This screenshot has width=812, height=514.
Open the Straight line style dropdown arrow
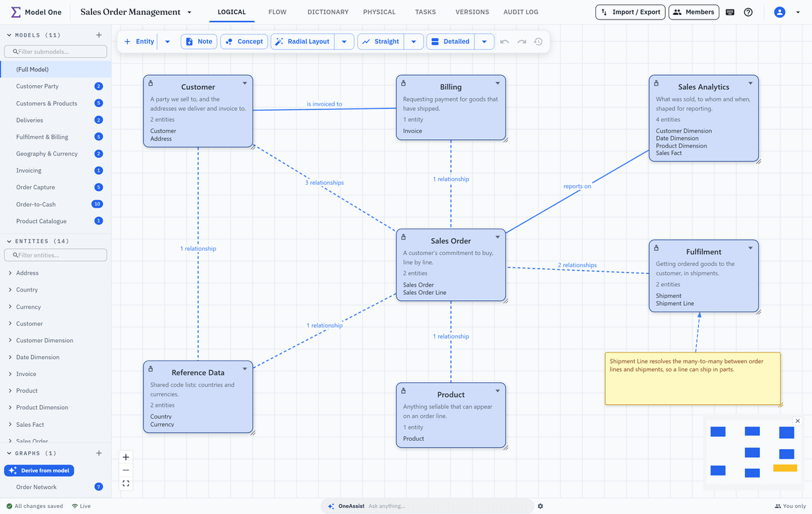tap(413, 41)
